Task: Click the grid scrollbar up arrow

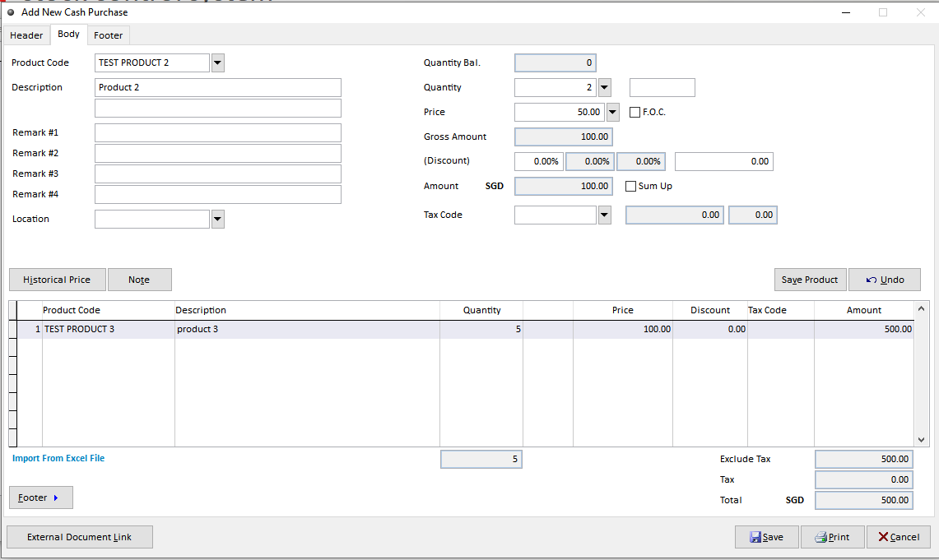Action: tap(921, 308)
